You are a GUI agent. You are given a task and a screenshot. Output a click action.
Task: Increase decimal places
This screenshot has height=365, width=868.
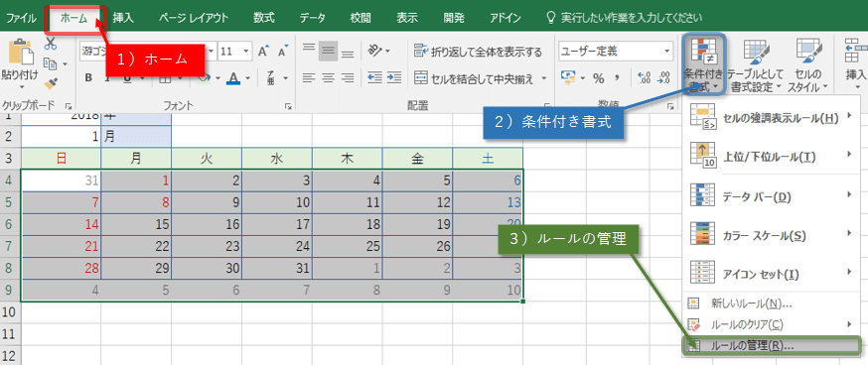[x=644, y=78]
